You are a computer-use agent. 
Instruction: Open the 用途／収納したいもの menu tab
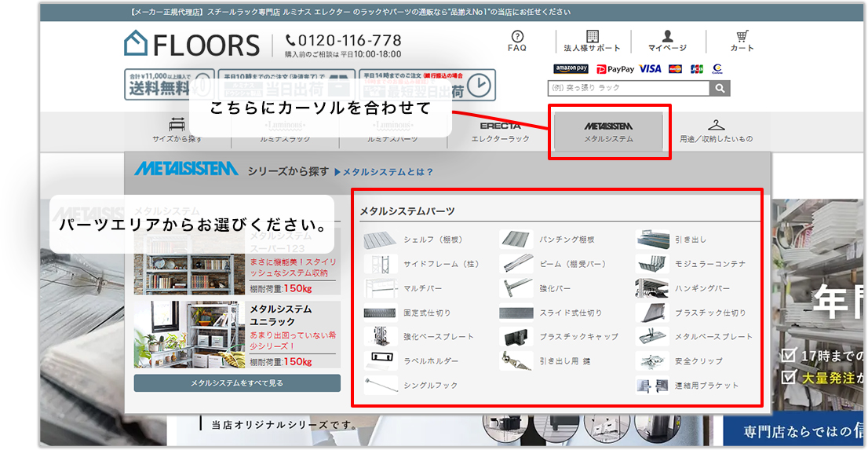click(716, 131)
